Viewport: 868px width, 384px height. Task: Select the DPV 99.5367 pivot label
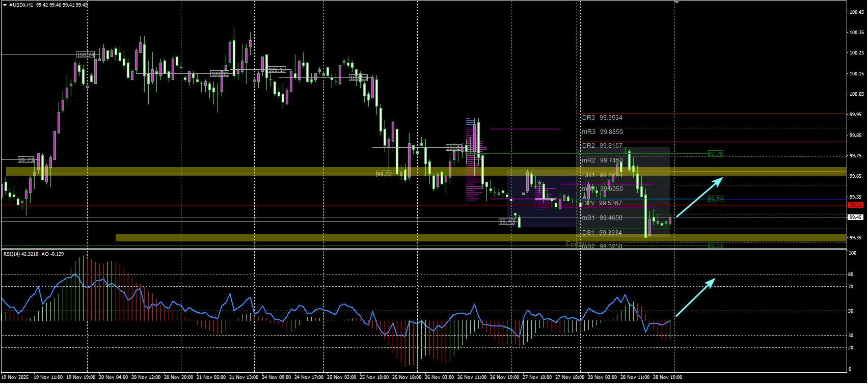[602, 203]
